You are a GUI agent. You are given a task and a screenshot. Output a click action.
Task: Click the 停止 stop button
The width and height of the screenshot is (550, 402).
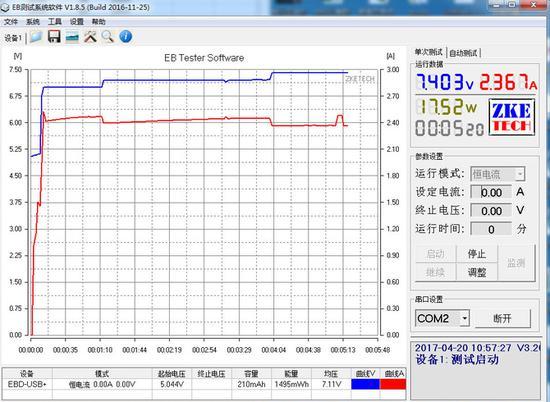477,254
